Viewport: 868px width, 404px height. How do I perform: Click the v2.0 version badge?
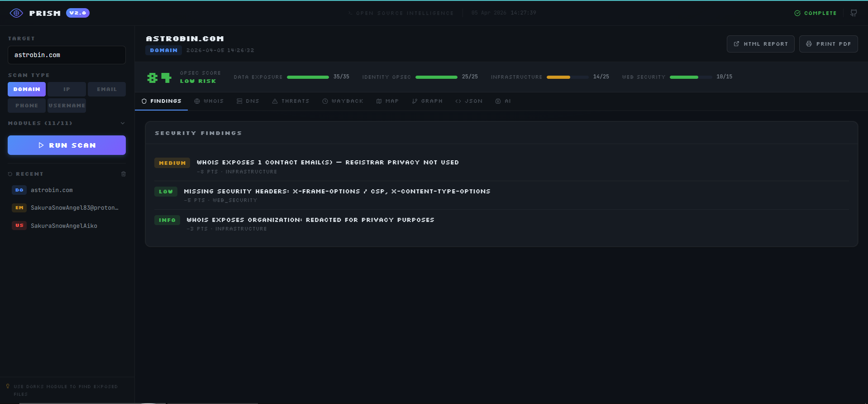click(78, 13)
